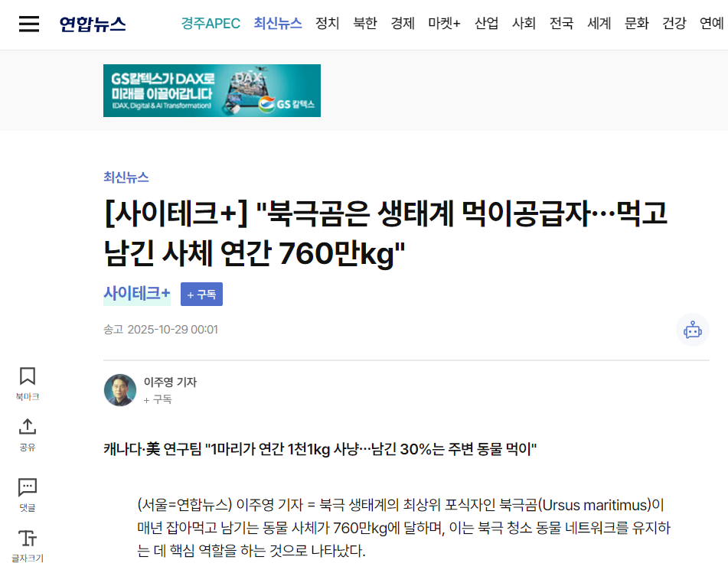Click reporter 이주영 profile photo
This screenshot has width=728, height=586.
(x=120, y=390)
